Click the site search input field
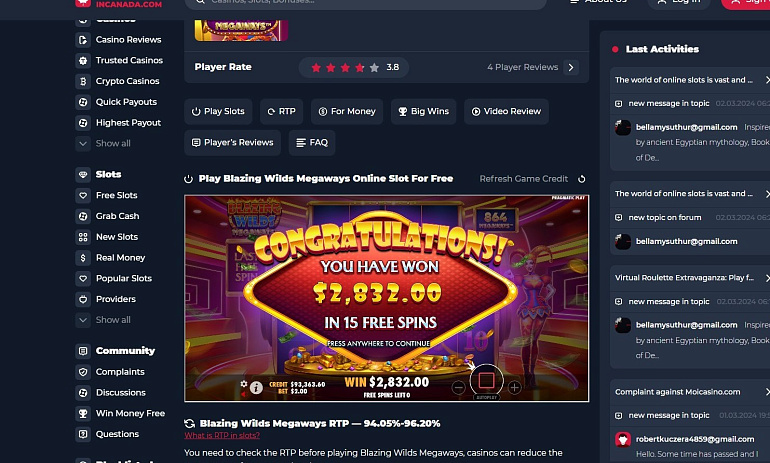 point(365,2)
